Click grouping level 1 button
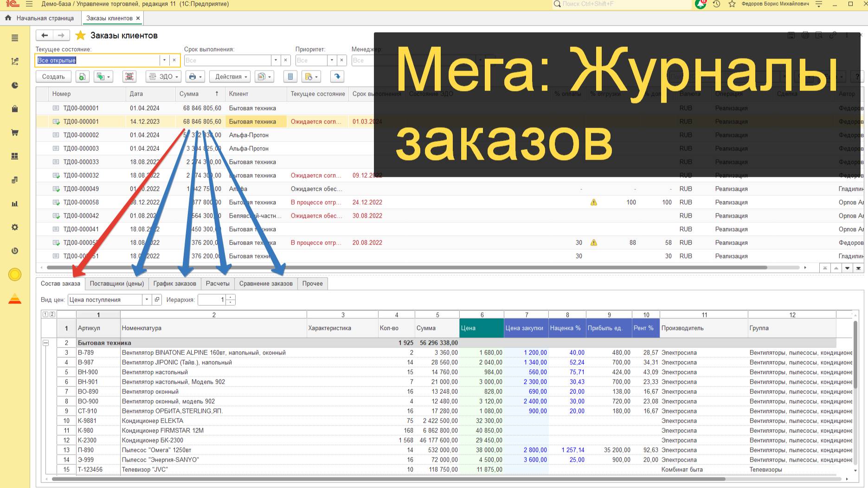The width and height of the screenshot is (868, 488). 45,315
